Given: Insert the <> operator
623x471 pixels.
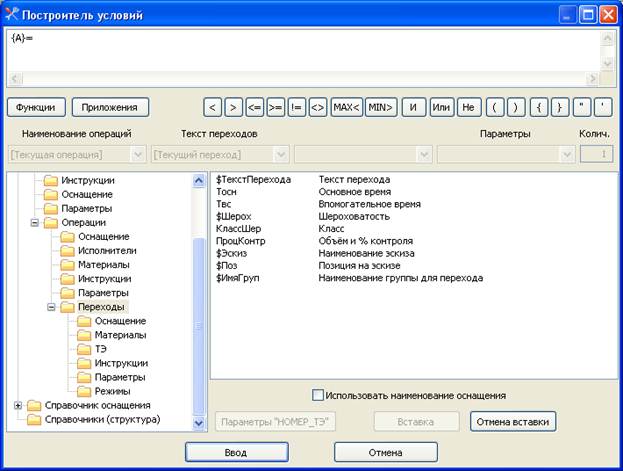Looking at the screenshot, I should pos(318,107).
